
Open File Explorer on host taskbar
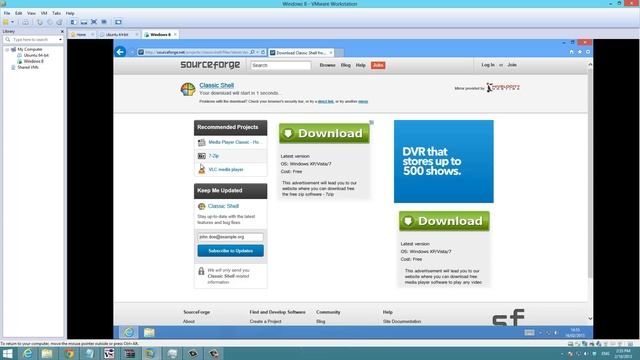point(47,353)
